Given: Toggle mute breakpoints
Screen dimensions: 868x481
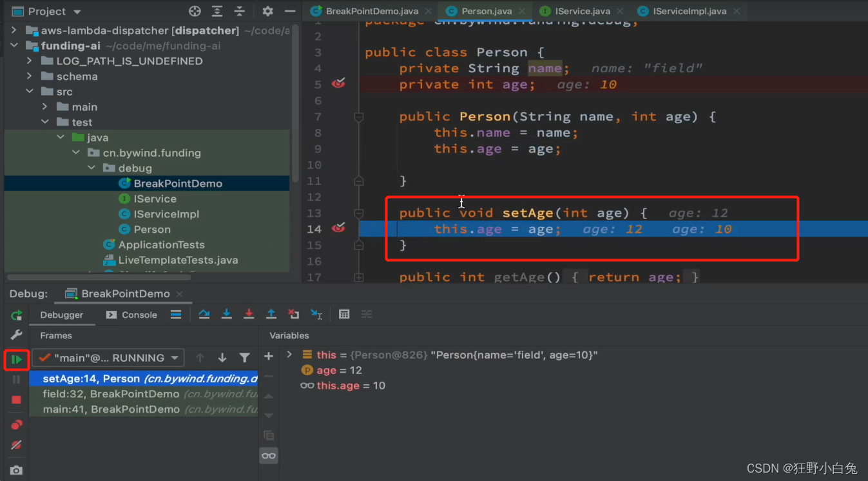Looking at the screenshot, I should (x=17, y=445).
